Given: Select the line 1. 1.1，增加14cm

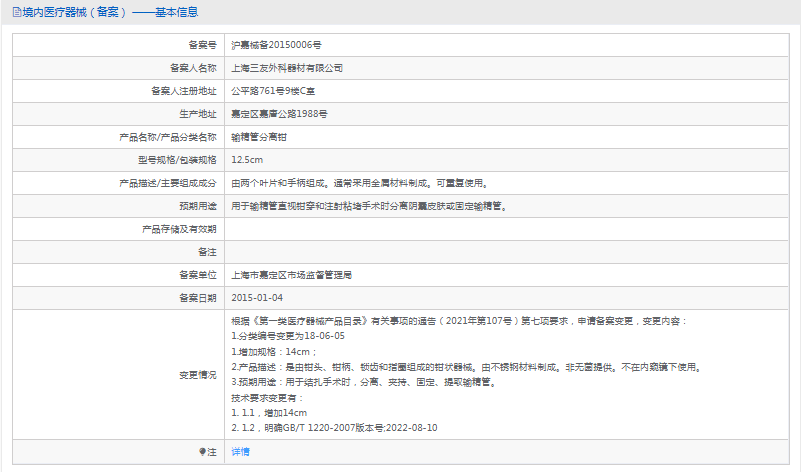Looking at the screenshot, I should click(269, 413).
